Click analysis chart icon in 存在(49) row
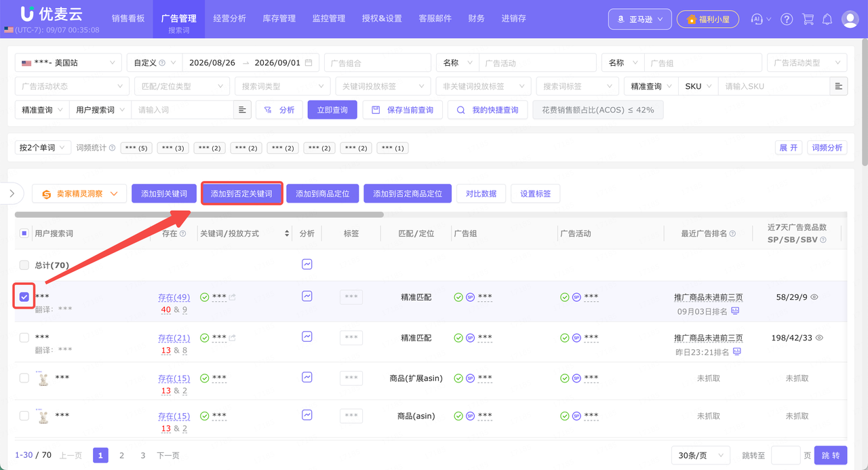This screenshot has height=470, width=868. tap(307, 296)
